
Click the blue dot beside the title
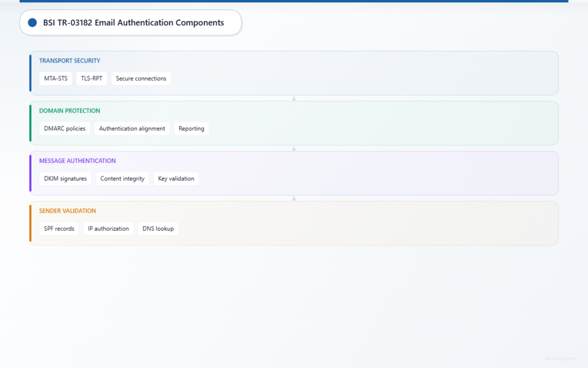click(x=32, y=22)
